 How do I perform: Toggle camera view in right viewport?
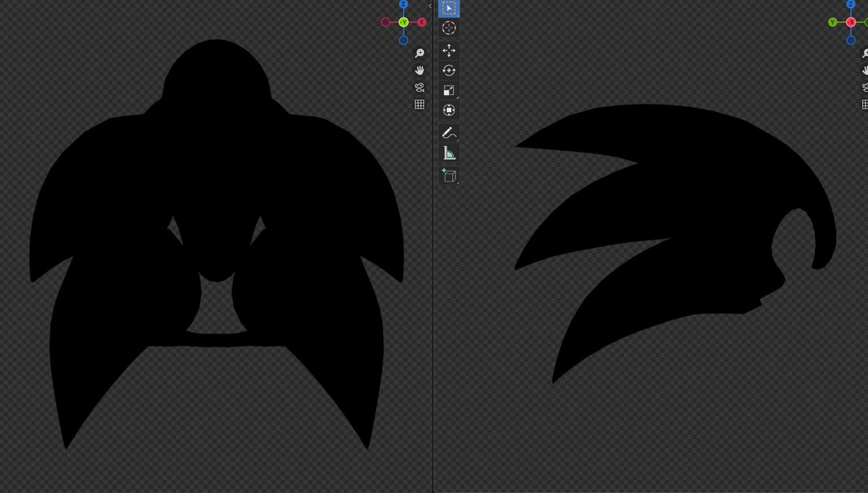coord(865,87)
